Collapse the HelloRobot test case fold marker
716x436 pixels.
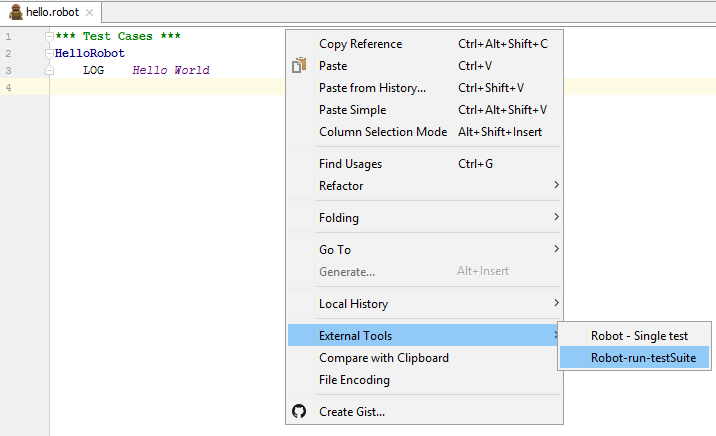point(49,53)
